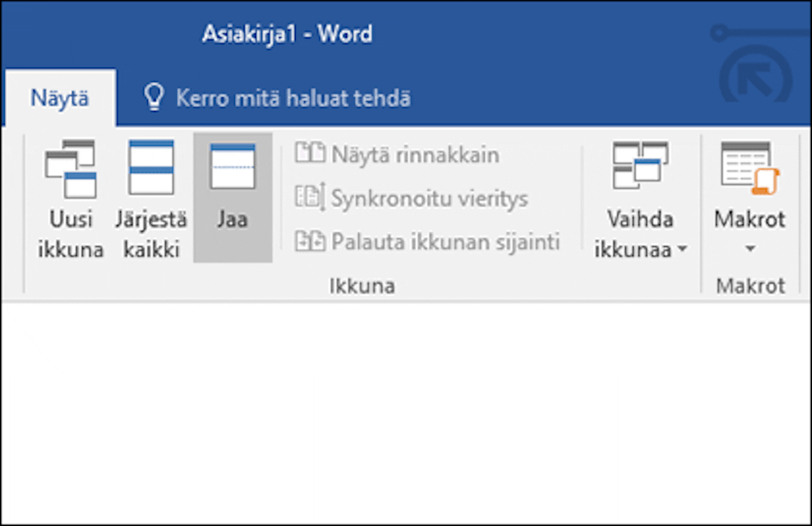
Task: Enable Näytä rinnakkain via its text label
Action: tap(415, 155)
